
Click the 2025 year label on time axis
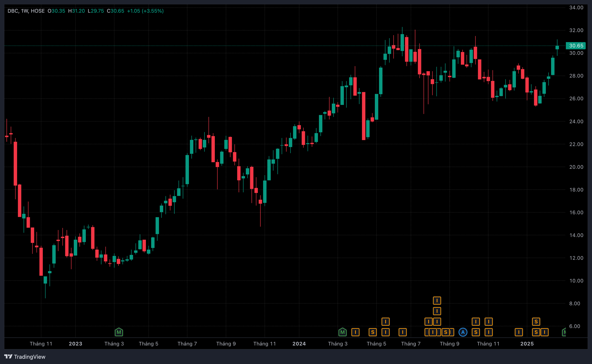point(527,343)
